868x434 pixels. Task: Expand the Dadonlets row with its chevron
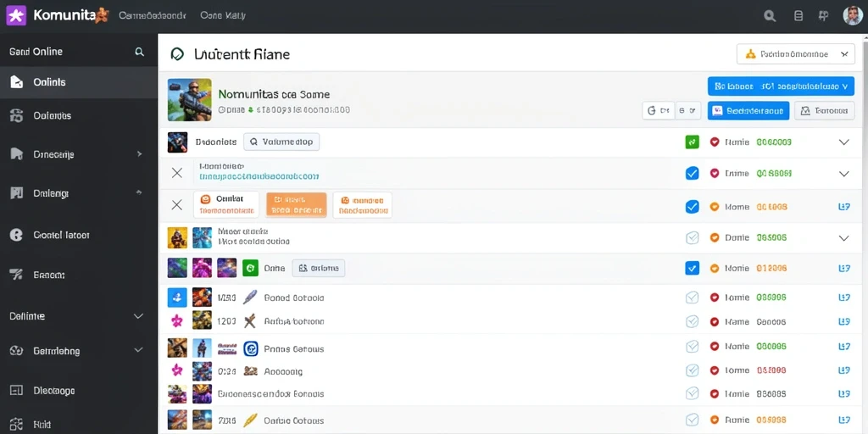coord(843,142)
